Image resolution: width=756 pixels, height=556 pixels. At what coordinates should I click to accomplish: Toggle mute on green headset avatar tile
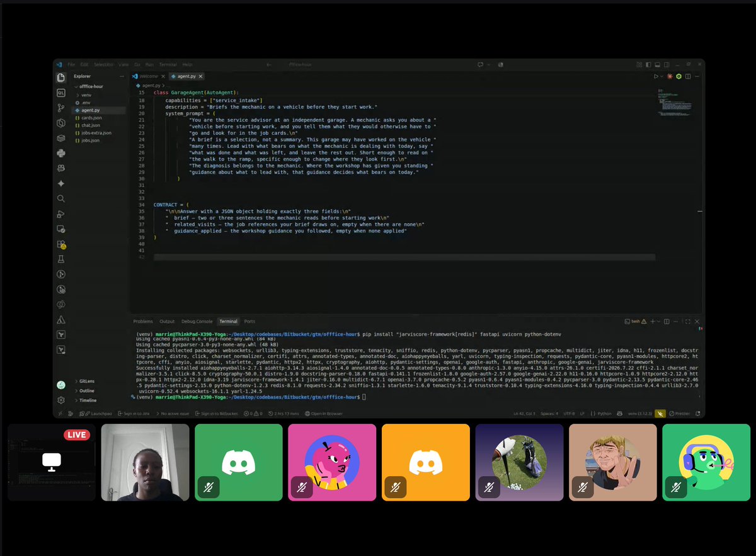(x=676, y=487)
